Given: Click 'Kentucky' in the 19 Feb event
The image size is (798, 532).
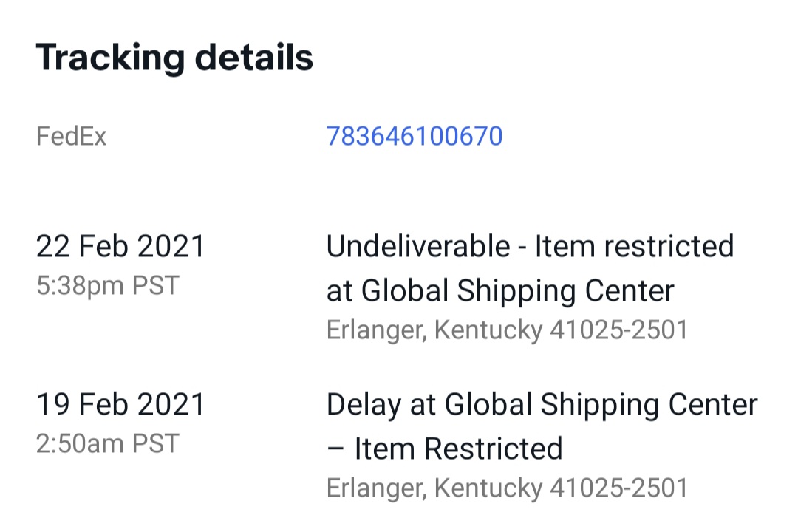Looking at the screenshot, I should tap(488, 488).
